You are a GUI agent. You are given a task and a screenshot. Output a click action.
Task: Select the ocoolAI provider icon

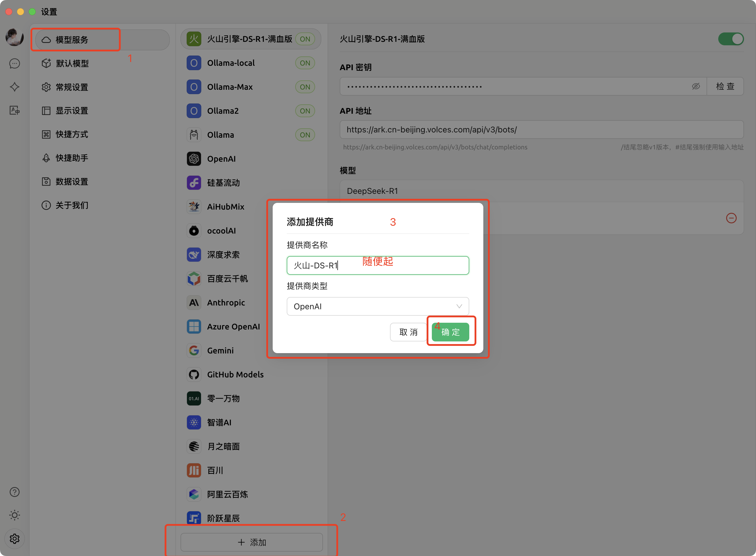194,231
